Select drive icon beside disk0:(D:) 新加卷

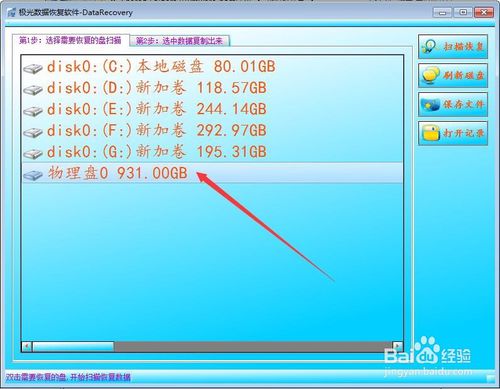click(33, 90)
